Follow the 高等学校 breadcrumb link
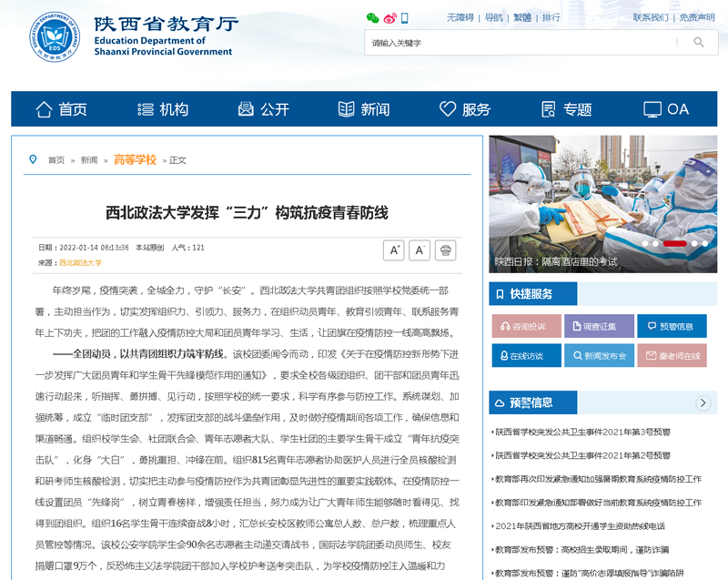 [135, 159]
